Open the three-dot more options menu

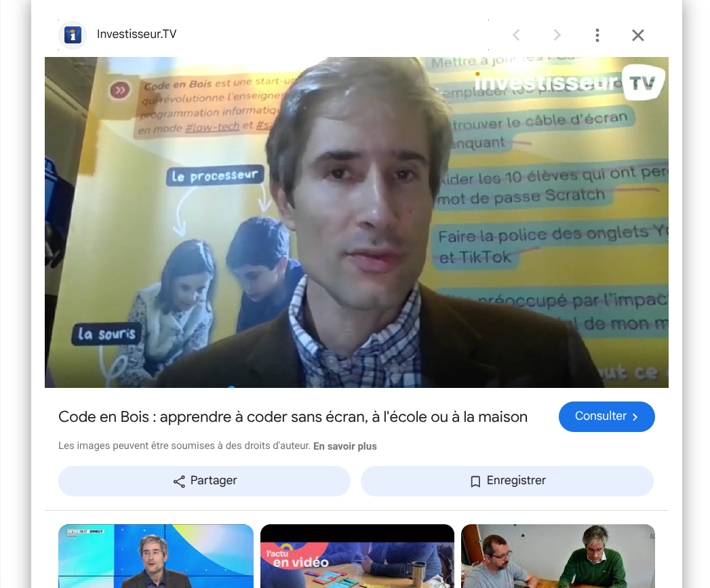pos(597,35)
